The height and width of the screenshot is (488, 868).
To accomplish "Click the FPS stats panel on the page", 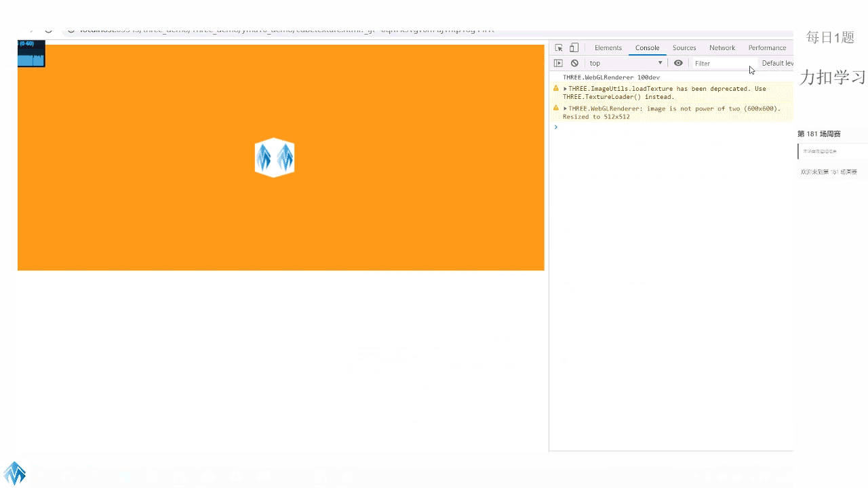I will coord(31,54).
